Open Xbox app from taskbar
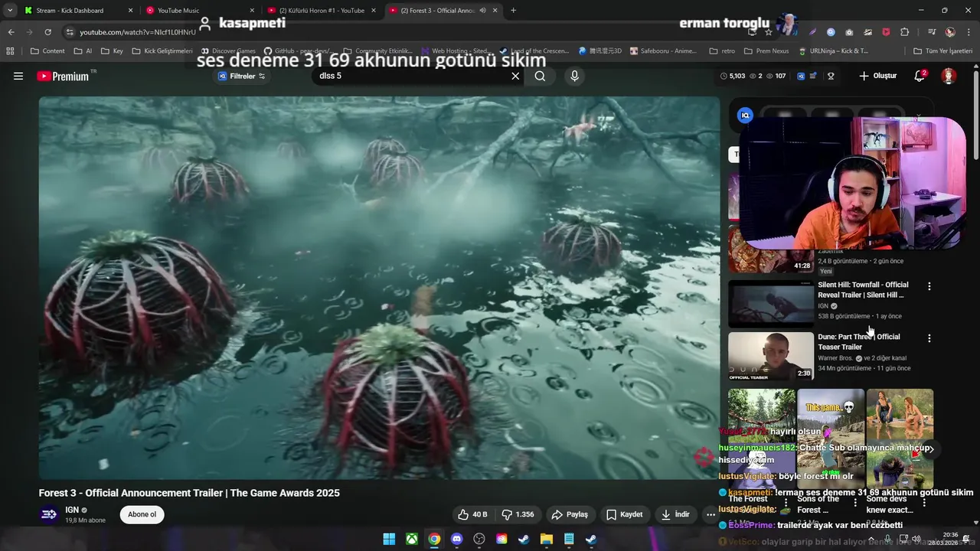The image size is (980, 551). (x=412, y=539)
